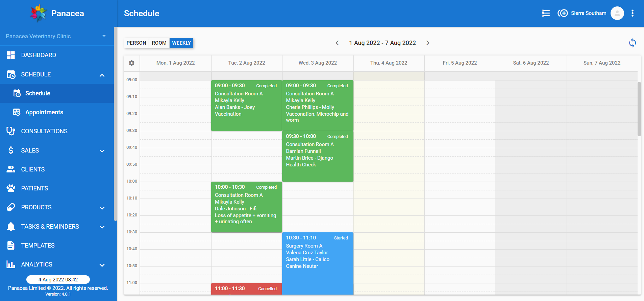Click the Sun, 7 Aug 2022 column header
The width and height of the screenshot is (644, 301).
pos(602,63)
